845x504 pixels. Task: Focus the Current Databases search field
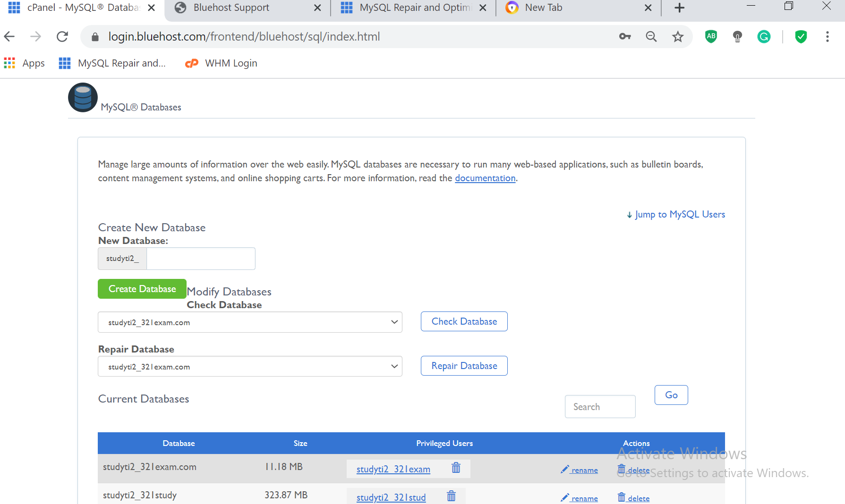(600, 407)
